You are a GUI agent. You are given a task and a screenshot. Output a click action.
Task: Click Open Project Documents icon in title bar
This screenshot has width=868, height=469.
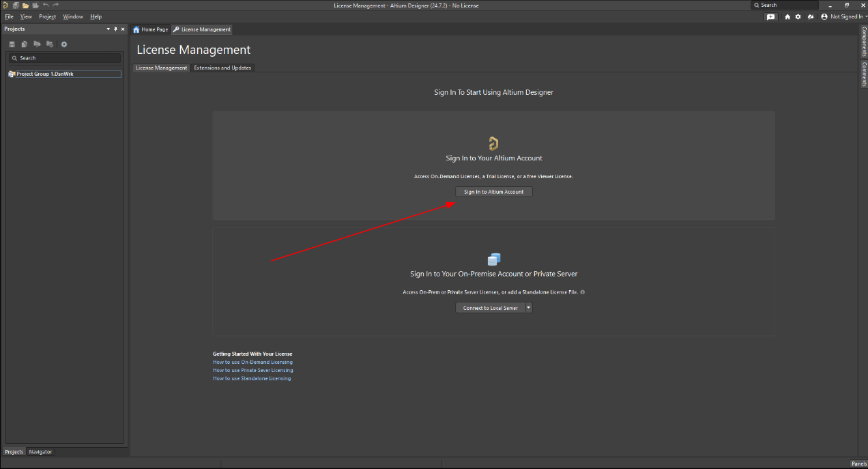tap(35, 5)
